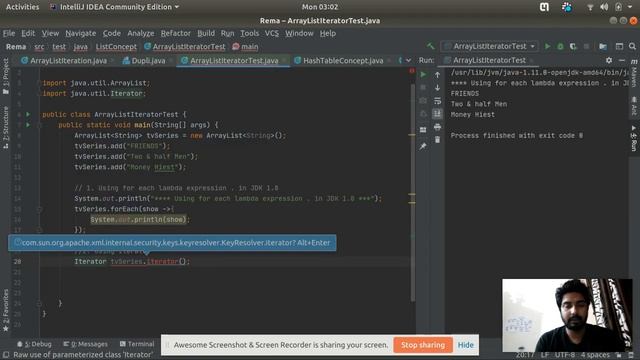Click the grayed-out stop icon in toolbar
640x360 pixels.
click(x=587, y=47)
